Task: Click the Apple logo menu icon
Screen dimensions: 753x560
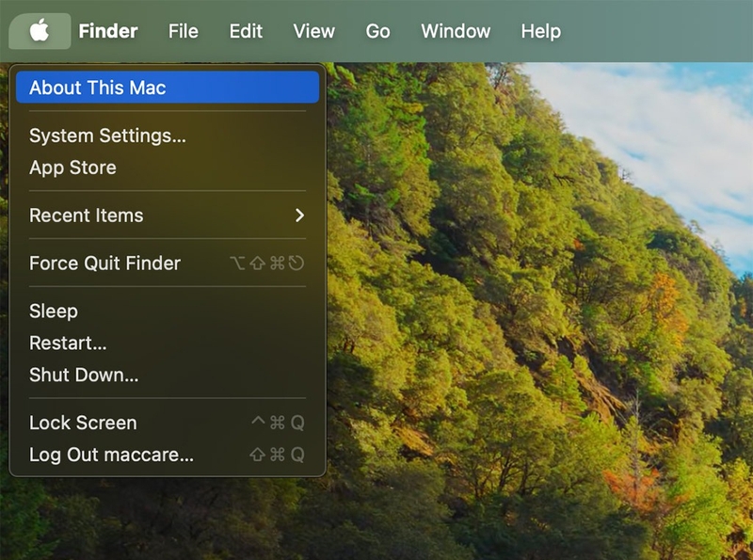Action: coord(40,31)
